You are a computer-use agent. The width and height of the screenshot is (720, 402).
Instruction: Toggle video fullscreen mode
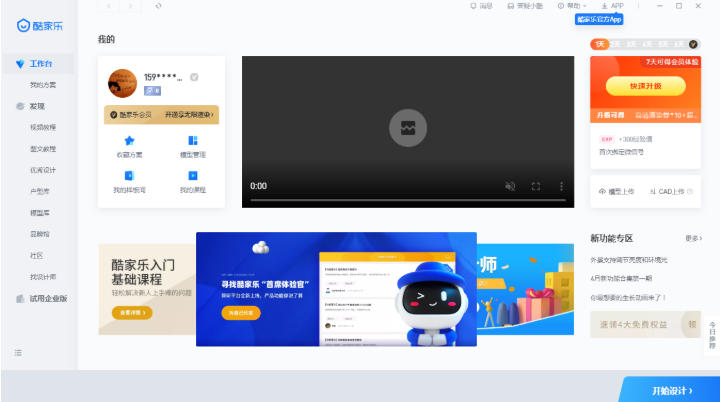[x=536, y=186]
